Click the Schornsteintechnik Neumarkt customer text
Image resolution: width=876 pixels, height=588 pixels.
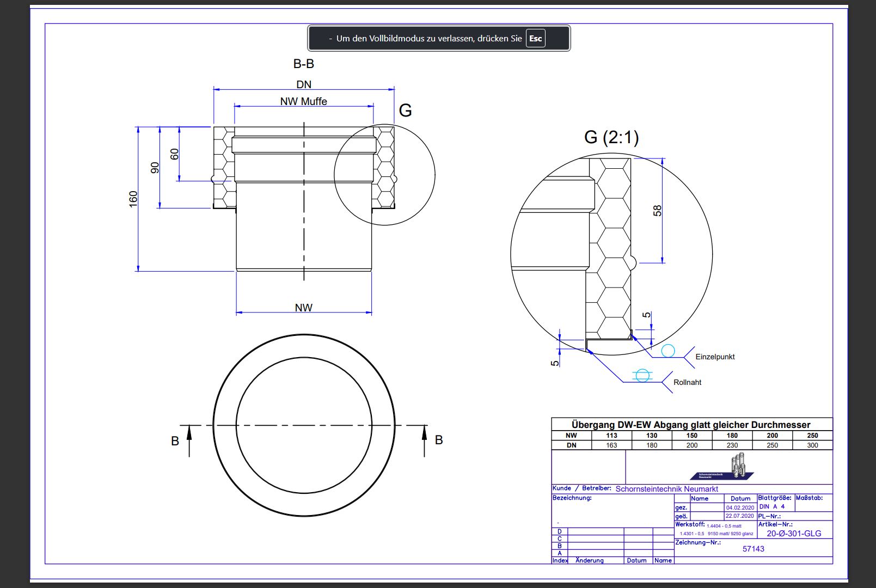[666, 489]
